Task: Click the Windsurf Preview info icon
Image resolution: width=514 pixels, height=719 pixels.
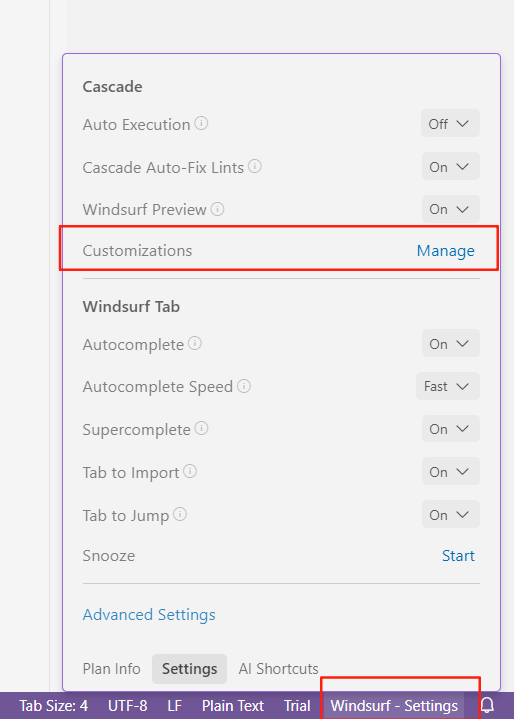Action: tap(217, 209)
